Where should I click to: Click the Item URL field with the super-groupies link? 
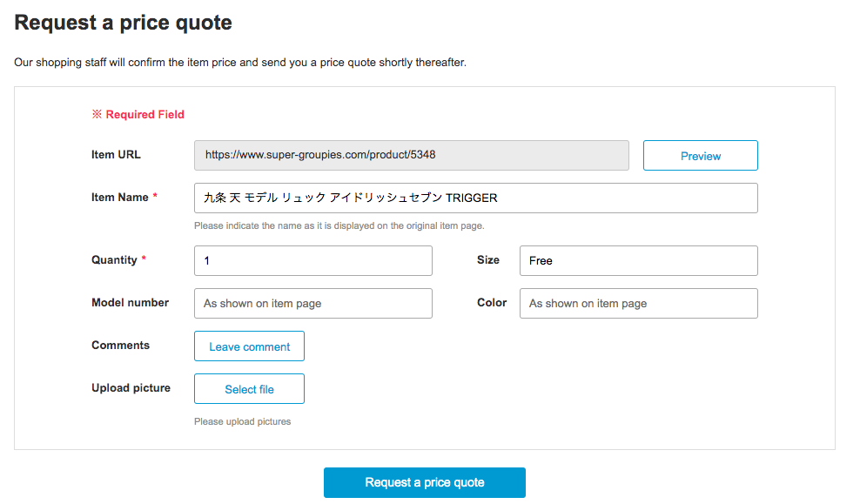click(x=412, y=155)
